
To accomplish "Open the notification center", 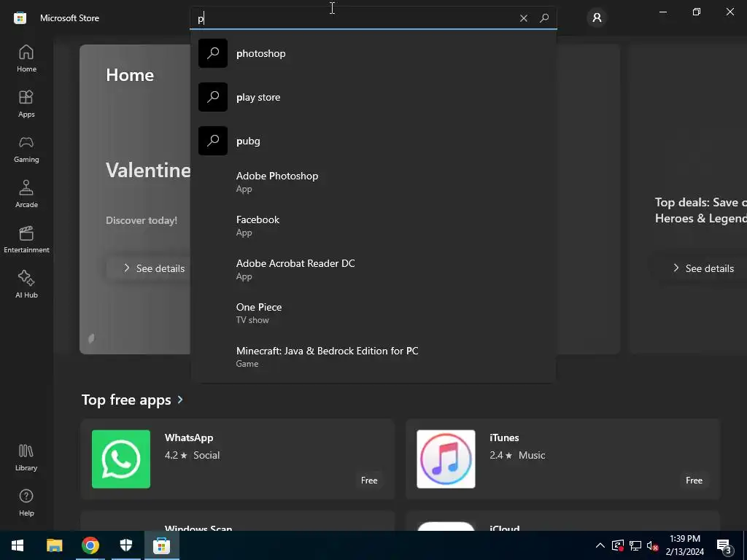I will click(724, 545).
